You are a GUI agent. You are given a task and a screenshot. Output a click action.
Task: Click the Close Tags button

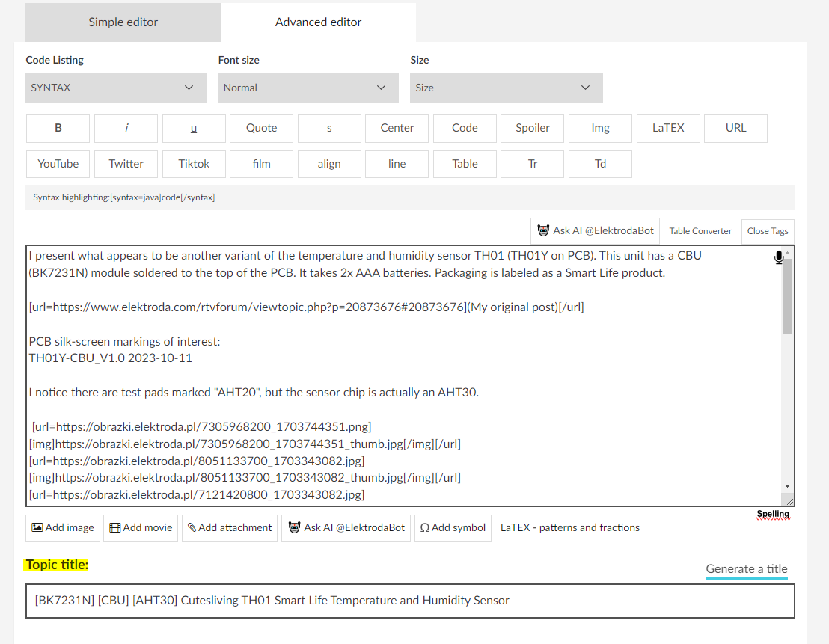pos(768,231)
